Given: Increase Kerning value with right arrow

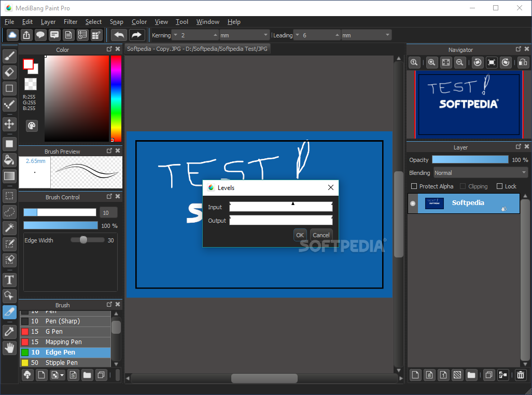Looking at the screenshot, I should coord(215,35).
